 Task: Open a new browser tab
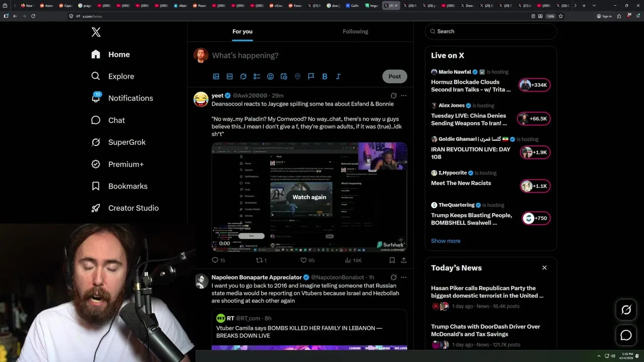(x=584, y=6)
